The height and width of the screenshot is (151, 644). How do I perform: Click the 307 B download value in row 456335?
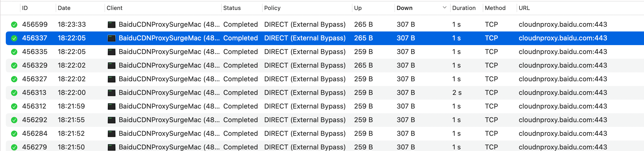pyautogui.click(x=406, y=52)
